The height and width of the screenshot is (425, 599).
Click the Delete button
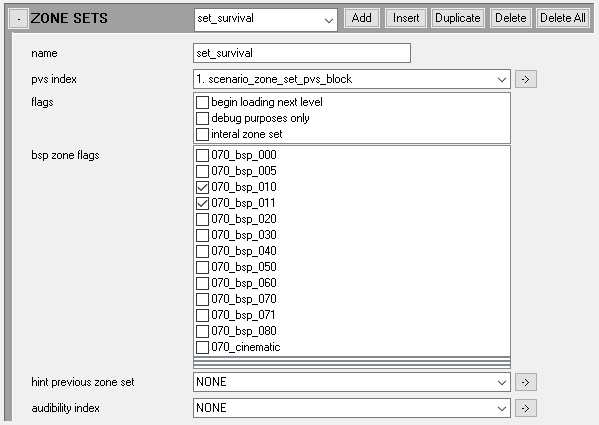pos(510,18)
